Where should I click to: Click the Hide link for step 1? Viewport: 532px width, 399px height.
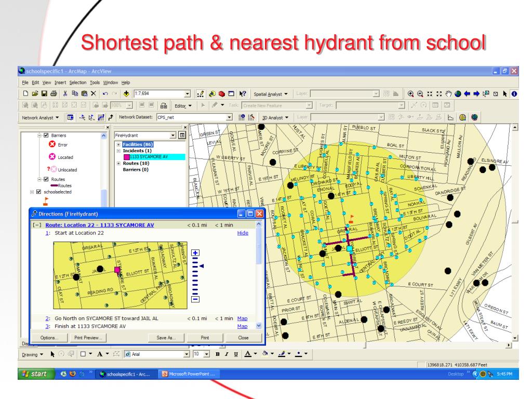(x=243, y=233)
